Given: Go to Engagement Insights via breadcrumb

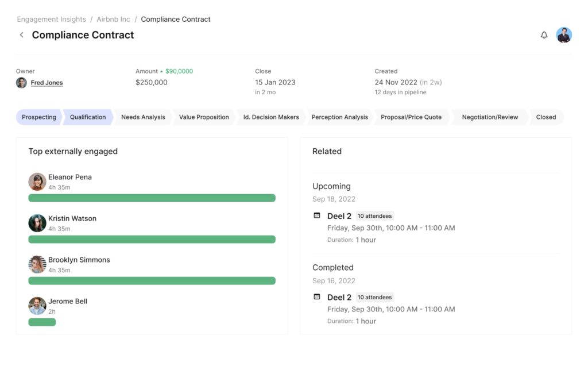Looking at the screenshot, I should pos(51,19).
